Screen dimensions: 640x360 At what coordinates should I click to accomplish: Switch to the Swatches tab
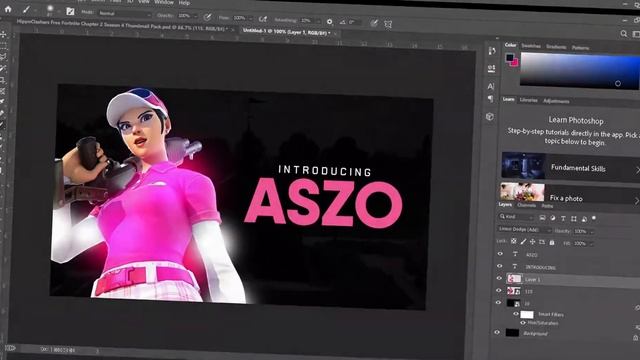(x=531, y=46)
